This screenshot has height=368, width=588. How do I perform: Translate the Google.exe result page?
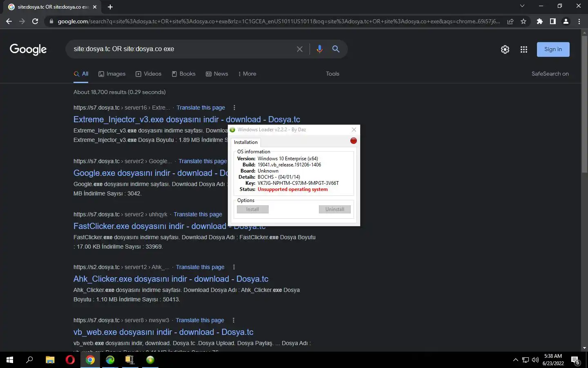point(203,161)
